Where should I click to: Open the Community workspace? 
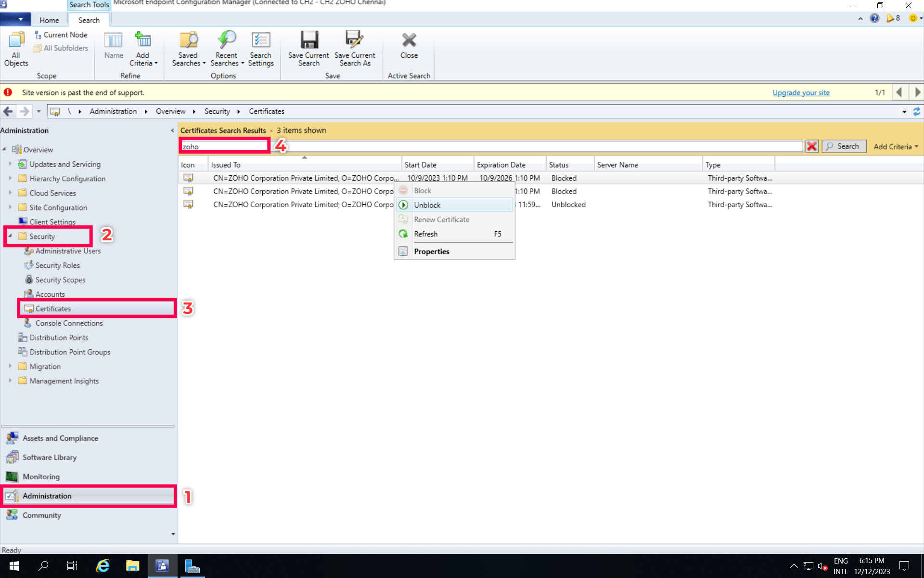pyautogui.click(x=41, y=515)
